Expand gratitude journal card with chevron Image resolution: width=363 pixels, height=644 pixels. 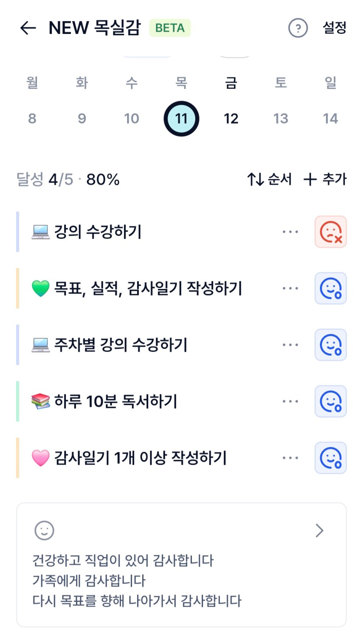point(320,531)
